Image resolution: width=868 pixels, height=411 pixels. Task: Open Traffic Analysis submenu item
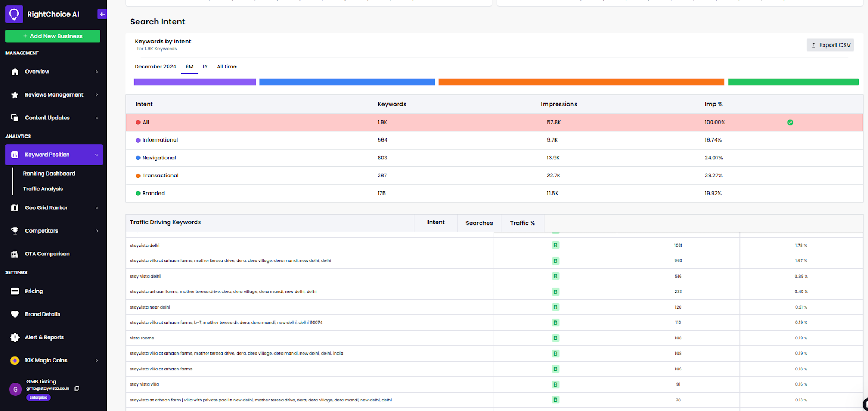pyautogui.click(x=43, y=189)
